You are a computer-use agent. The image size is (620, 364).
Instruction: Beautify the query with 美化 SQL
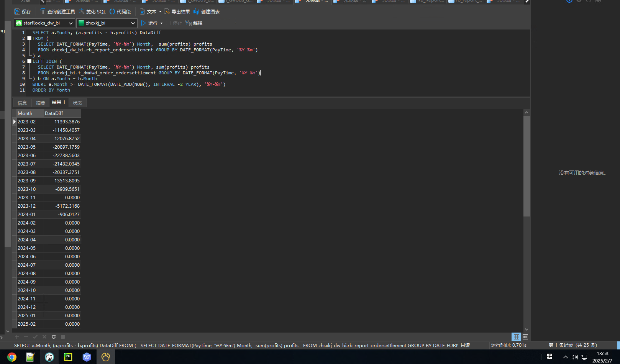click(92, 11)
